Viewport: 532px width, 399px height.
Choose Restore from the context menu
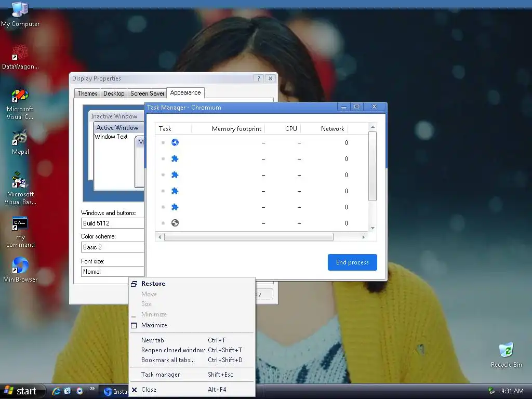192,284
